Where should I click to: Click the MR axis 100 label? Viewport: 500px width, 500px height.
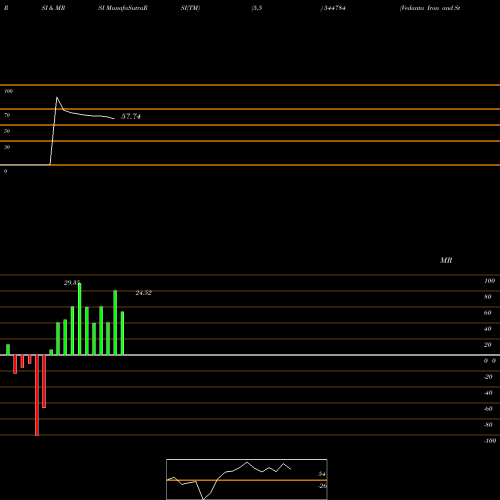coord(490,281)
